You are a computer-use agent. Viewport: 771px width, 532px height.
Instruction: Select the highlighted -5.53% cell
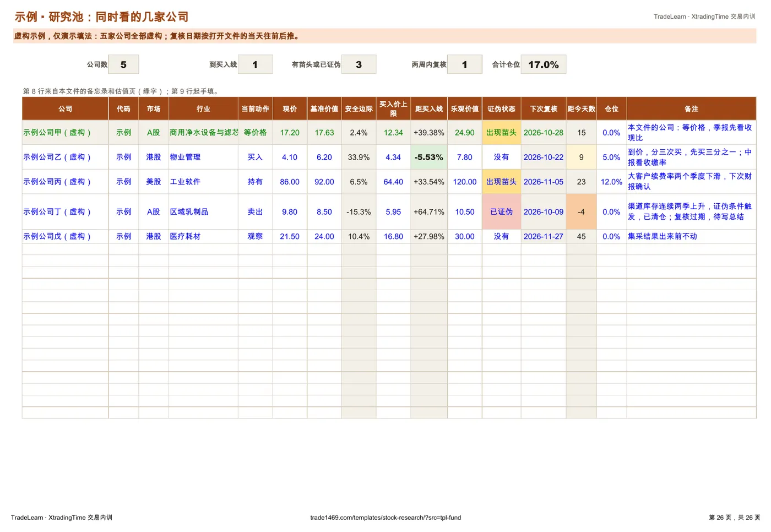[429, 157]
